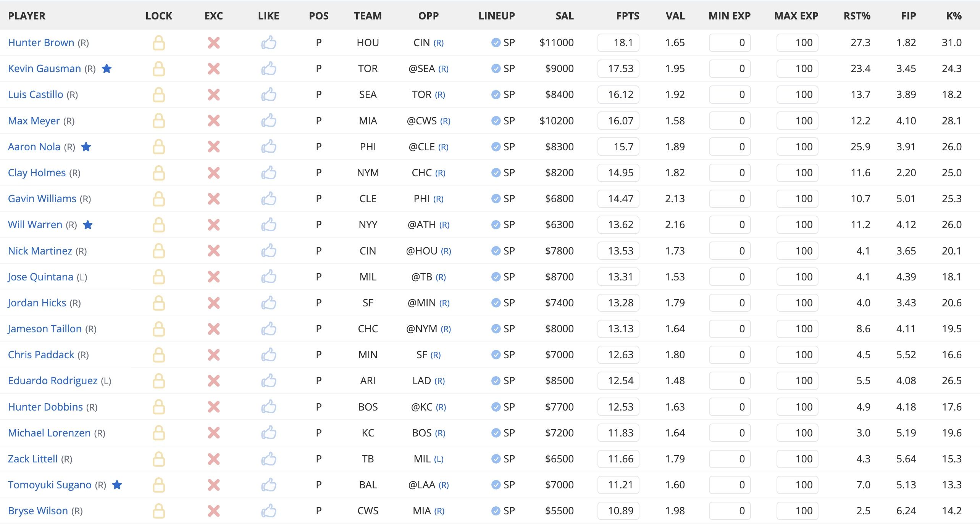Edit Bryse Wilson max exposure field
The width and height of the screenshot is (980, 525).
(798, 511)
